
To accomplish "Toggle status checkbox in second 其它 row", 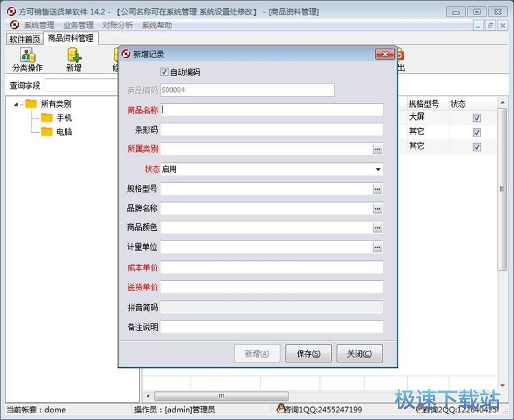I will point(477,132).
